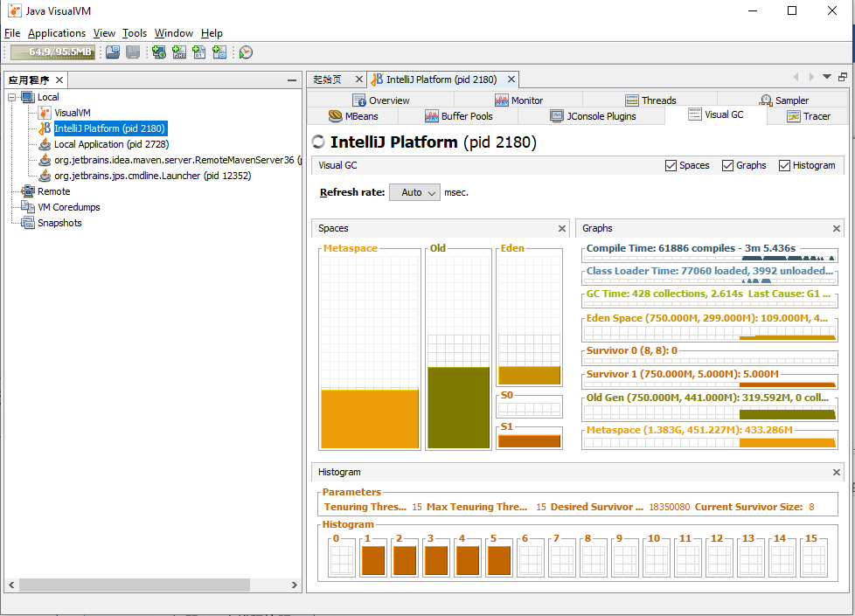Viewport: 855px width, 616px height.
Task: Select Local Application (pid 2728) node
Action: (111, 144)
